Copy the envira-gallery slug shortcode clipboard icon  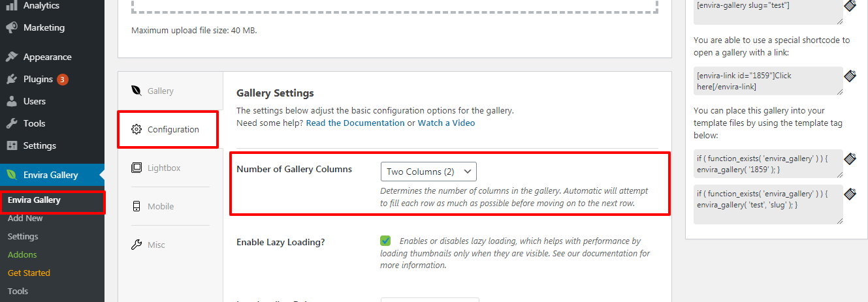pos(850,6)
